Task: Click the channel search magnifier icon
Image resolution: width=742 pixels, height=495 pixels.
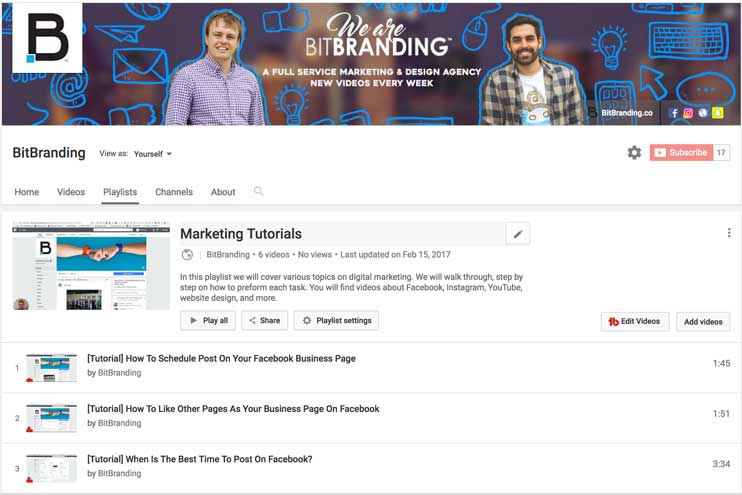Action: [x=258, y=191]
